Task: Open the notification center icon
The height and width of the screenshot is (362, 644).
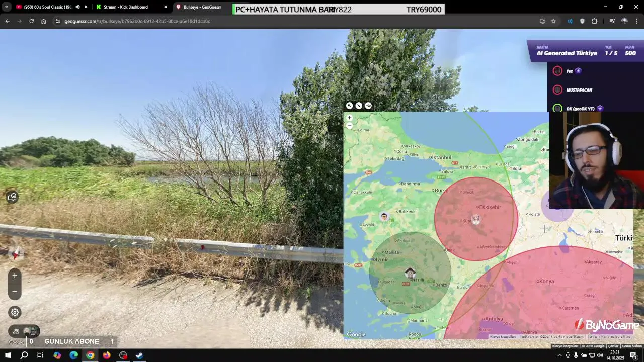Action: pyautogui.click(x=633, y=355)
